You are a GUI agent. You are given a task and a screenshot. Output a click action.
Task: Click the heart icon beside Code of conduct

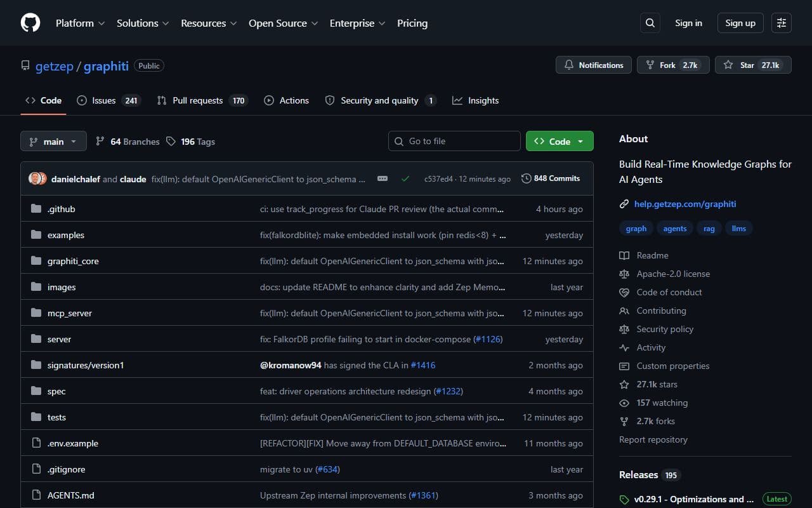[624, 292]
